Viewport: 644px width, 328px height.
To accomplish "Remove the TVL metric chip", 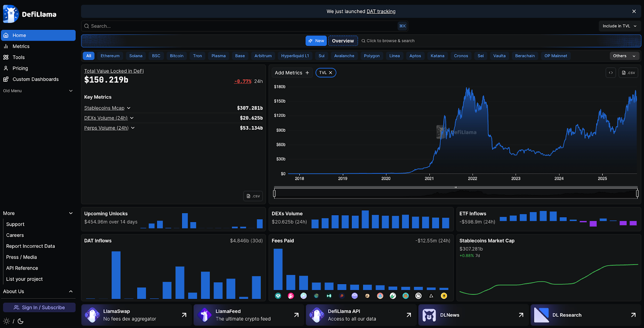I will [x=330, y=73].
